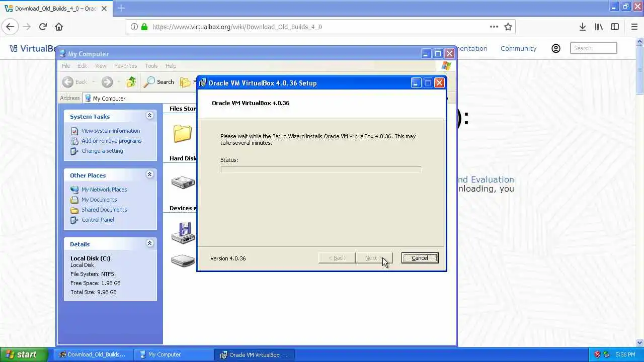Select the floppy drive icon
Viewport: 644px width, 362px height.
[183, 232]
